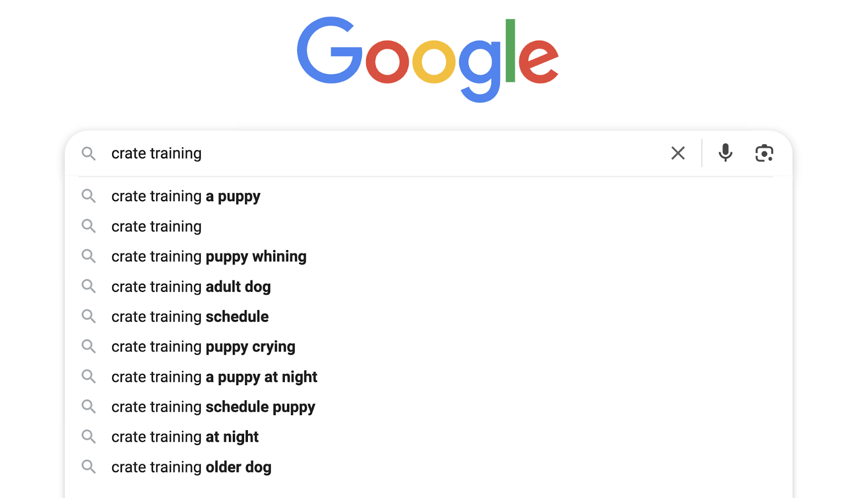Select 'crate training schedule puppy'

(x=213, y=406)
